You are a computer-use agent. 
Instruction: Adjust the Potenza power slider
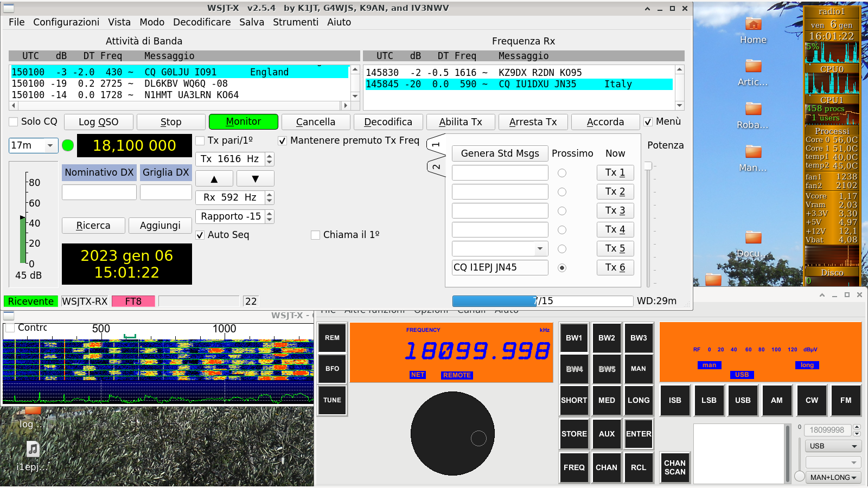coord(648,166)
